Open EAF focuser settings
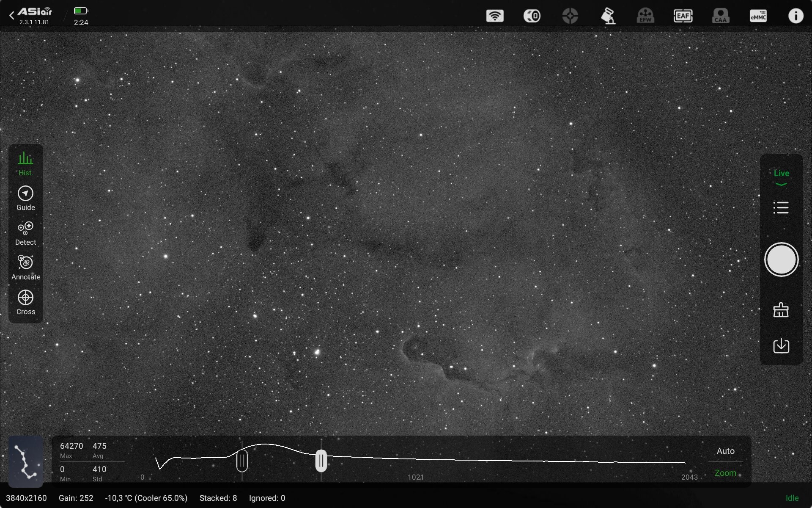The height and width of the screenshot is (508, 812). click(x=683, y=16)
